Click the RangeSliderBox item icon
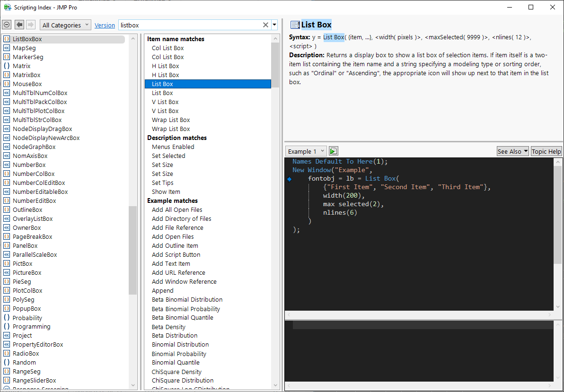Screen dimensions: 564x392 tap(7, 381)
